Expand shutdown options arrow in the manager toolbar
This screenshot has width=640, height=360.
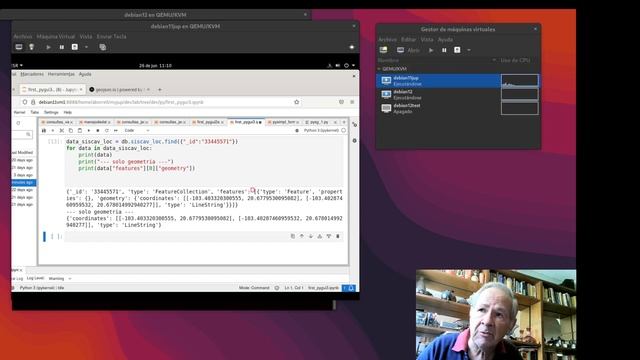469,50
